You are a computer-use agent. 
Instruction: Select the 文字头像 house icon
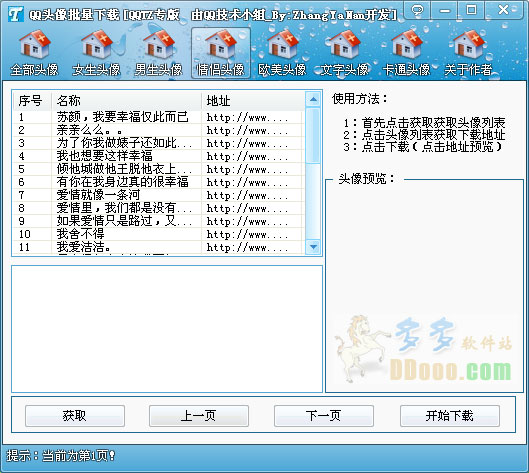point(344,53)
